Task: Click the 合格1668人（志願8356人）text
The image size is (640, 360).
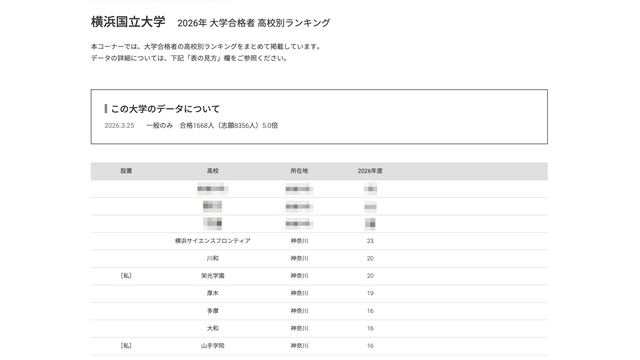Action: (x=219, y=125)
